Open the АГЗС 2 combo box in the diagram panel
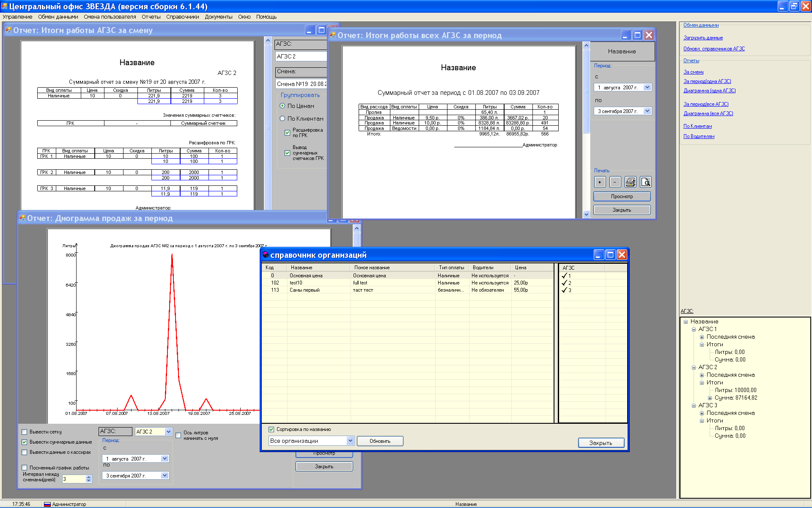The height and width of the screenshot is (508, 812). tap(168, 431)
